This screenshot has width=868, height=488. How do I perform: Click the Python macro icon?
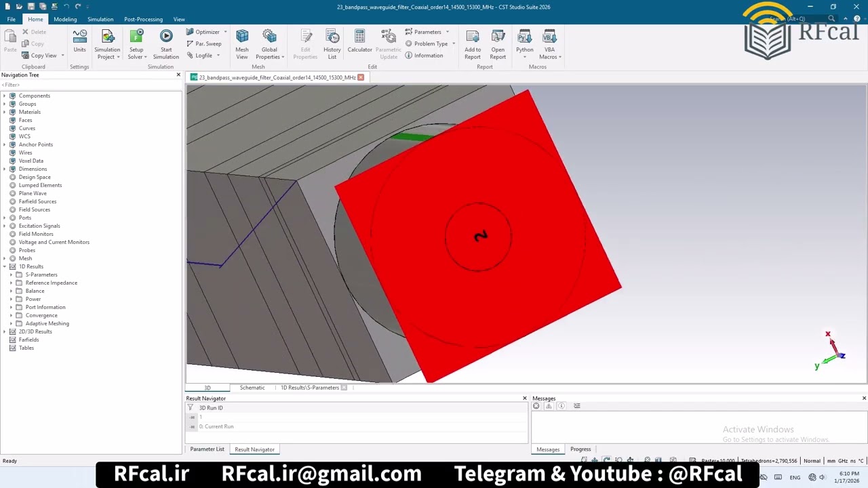click(524, 42)
